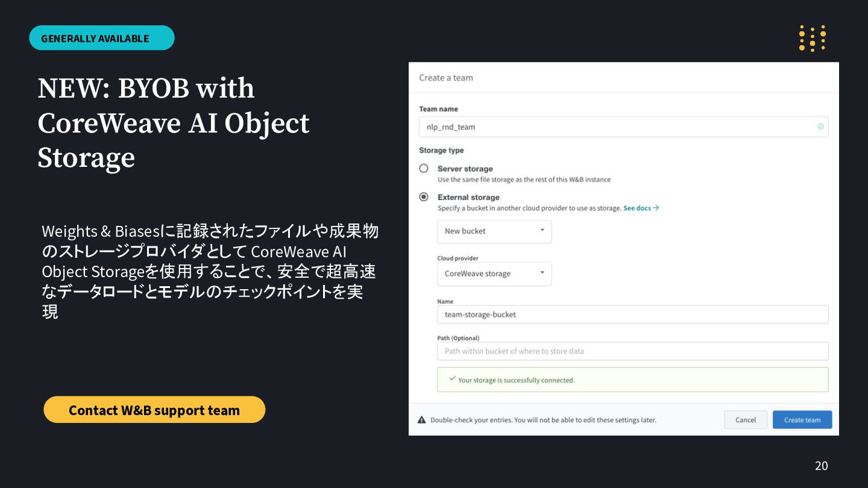This screenshot has width=868, height=488.
Task: Focus the bucket Name input field
Action: [632, 314]
